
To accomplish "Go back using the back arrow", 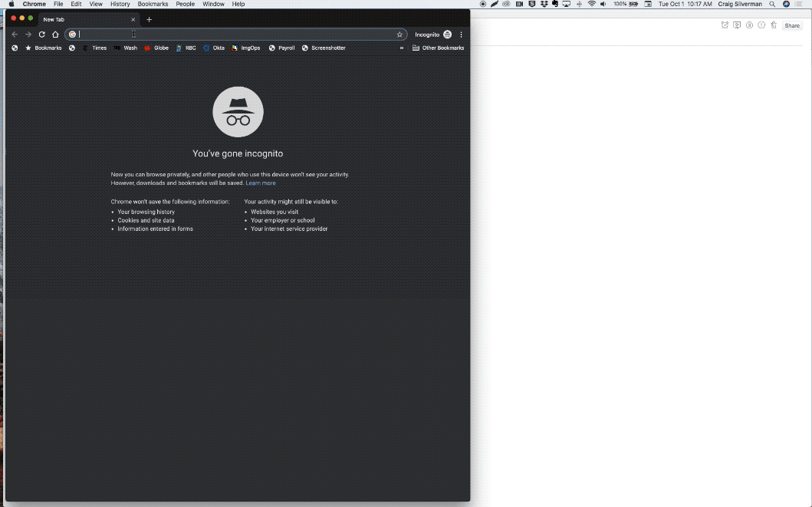I will coord(15,35).
